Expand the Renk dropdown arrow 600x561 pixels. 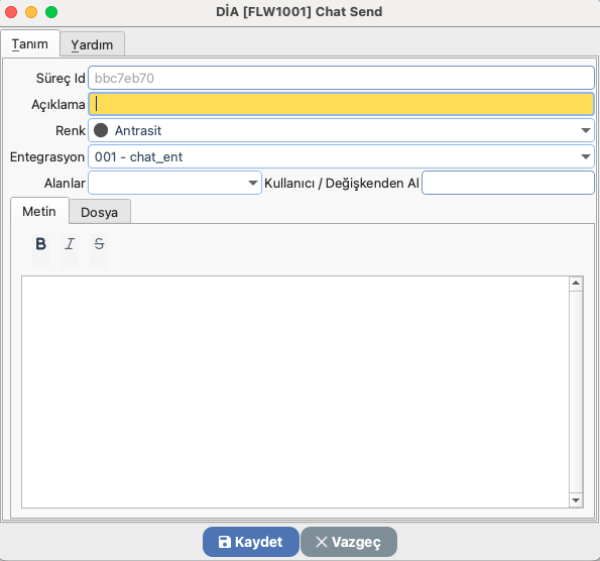coord(585,130)
